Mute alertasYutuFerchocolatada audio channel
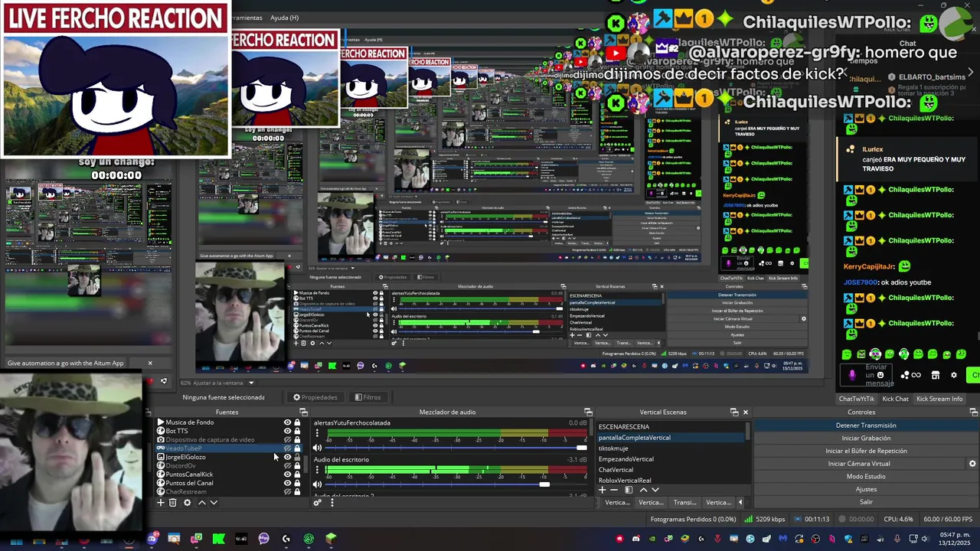The height and width of the screenshot is (551, 980). pos(318,448)
